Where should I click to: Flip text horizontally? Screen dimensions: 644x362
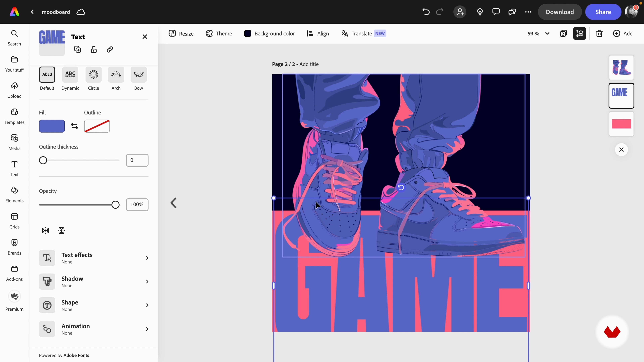coord(45,230)
